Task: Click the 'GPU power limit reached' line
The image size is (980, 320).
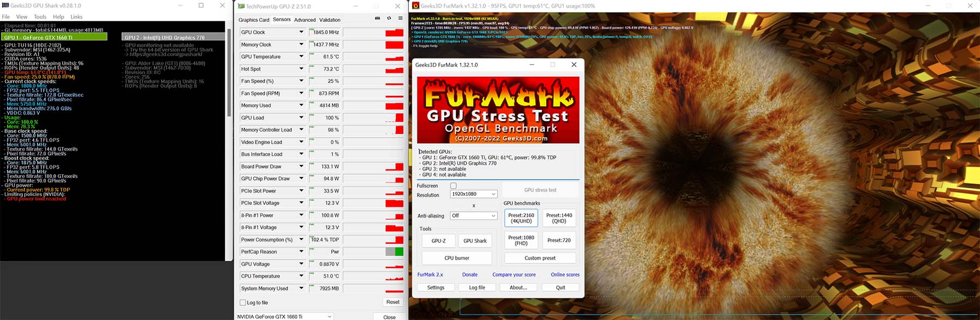Action: click(36, 199)
